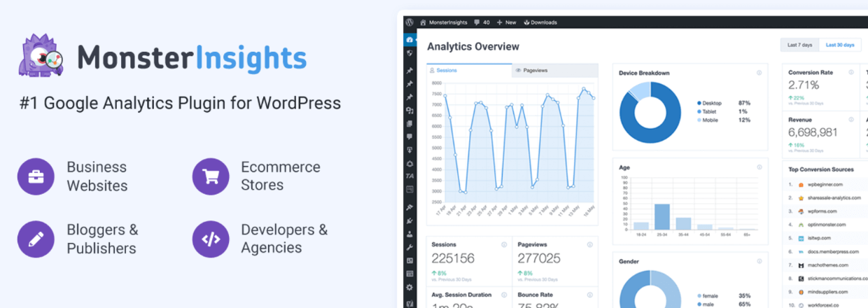This screenshot has width=868, height=308.
Task: Click the 18-24 bar in Age chart
Action: 641,226
